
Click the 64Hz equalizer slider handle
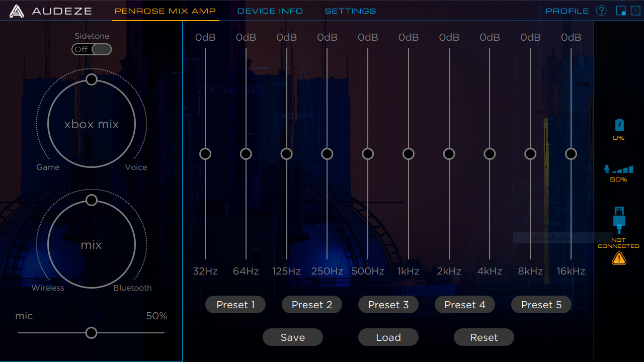pyautogui.click(x=246, y=154)
